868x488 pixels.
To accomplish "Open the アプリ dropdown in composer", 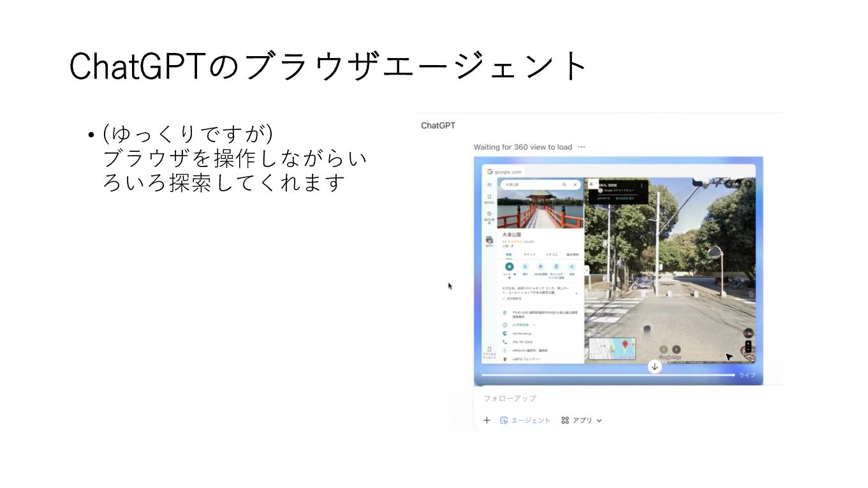I will click(x=581, y=420).
